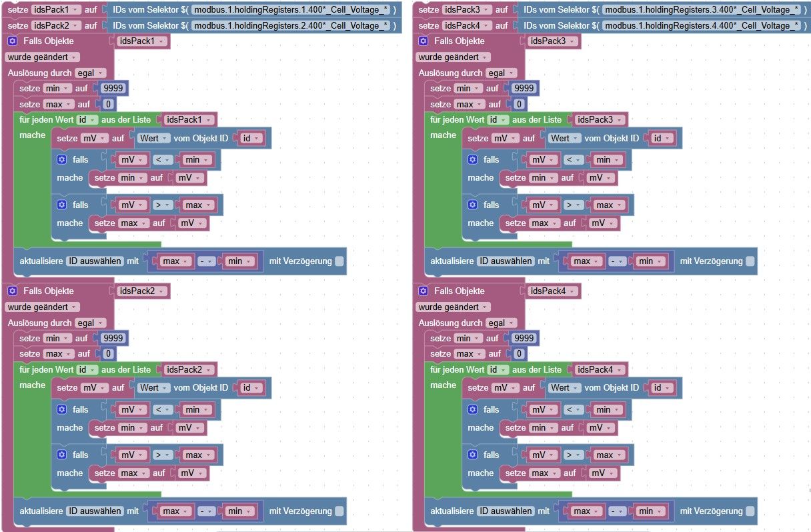Open idsPack4 dropdown next to Falls Objekte
Image resolution: width=811 pixels, height=532 pixels.
(554, 291)
